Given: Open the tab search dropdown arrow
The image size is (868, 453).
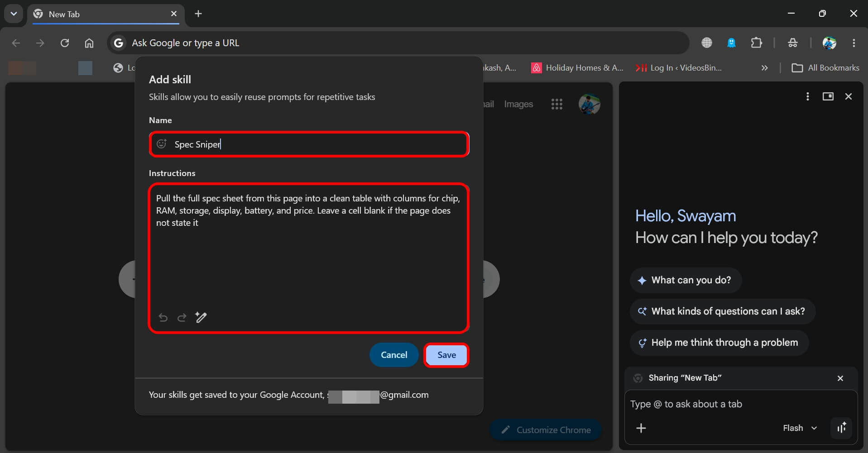Looking at the screenshot, I should click(x=14, y=14).
